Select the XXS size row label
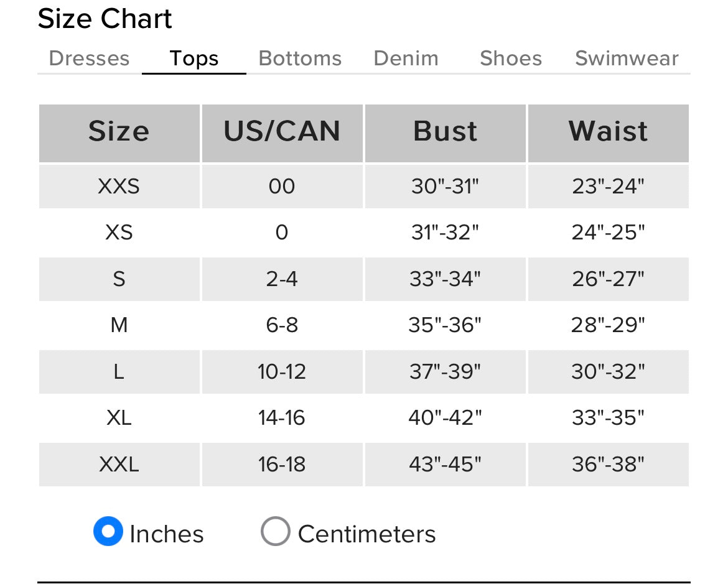 pos(119,186)
